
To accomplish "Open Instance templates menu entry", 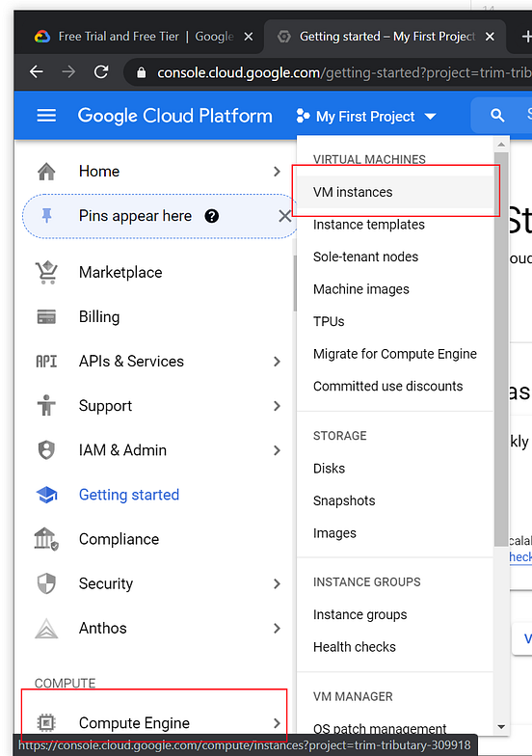I will click(x=368, y=224).
